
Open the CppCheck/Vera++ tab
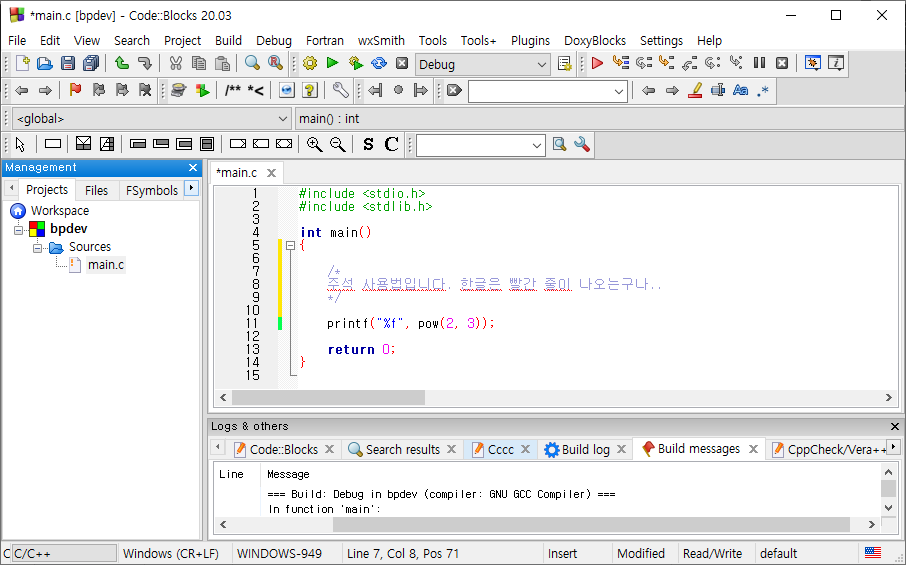829,449
